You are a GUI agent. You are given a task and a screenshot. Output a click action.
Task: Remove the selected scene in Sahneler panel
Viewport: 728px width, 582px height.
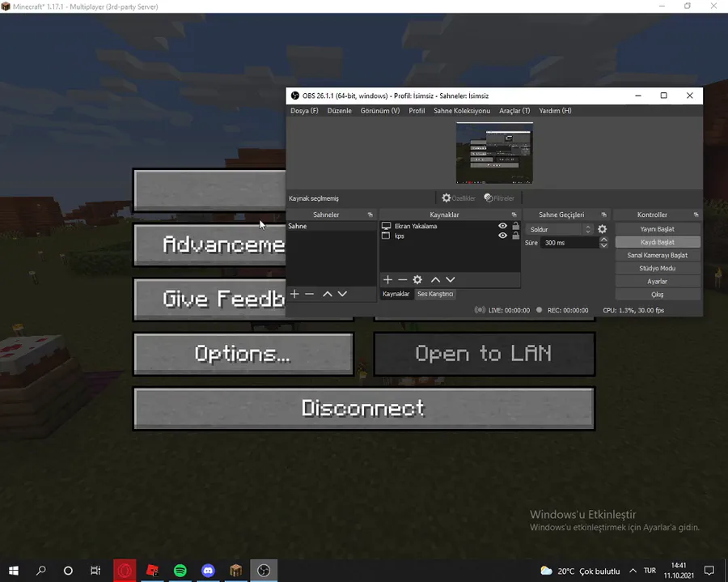(310, 294)
